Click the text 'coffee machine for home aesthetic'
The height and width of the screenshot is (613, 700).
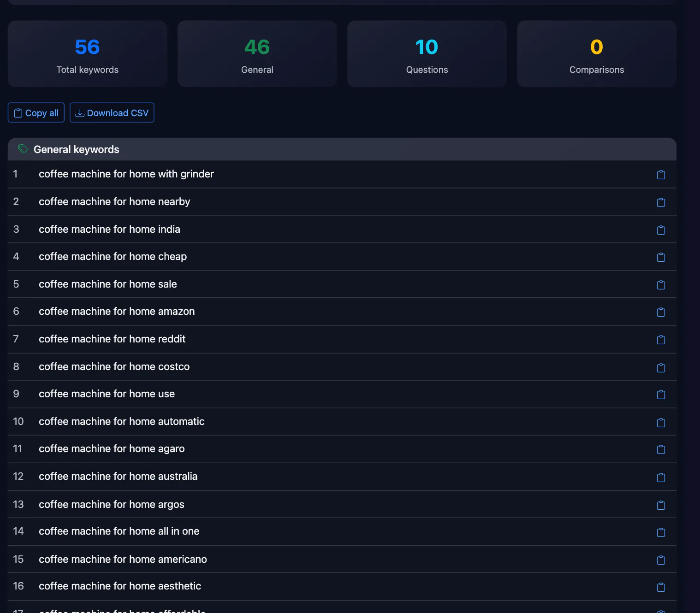120,586
